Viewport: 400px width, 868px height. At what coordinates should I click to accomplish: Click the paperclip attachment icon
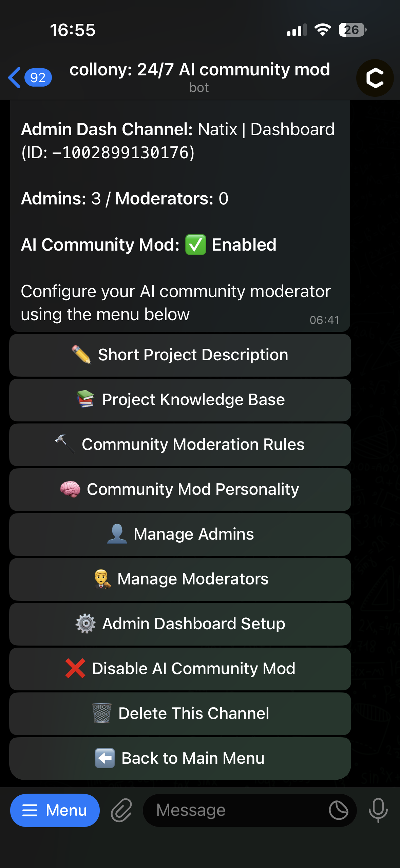click(x=122, y=810)
